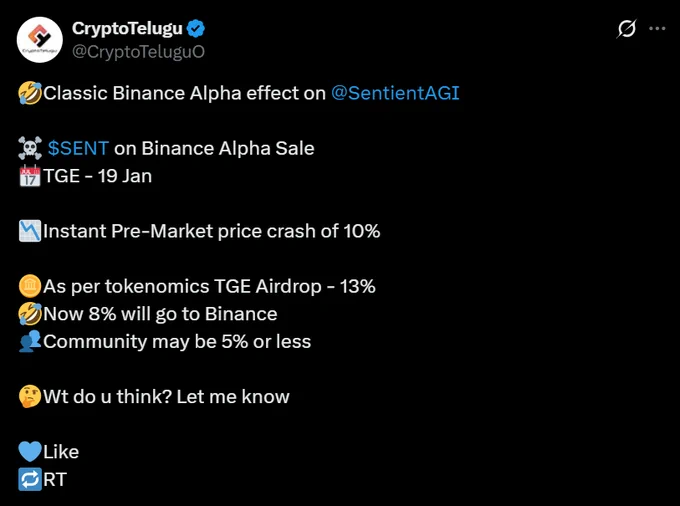680x506 pixels.
Task: Click the coin emoji before tokenomics line
Action: 30,286
